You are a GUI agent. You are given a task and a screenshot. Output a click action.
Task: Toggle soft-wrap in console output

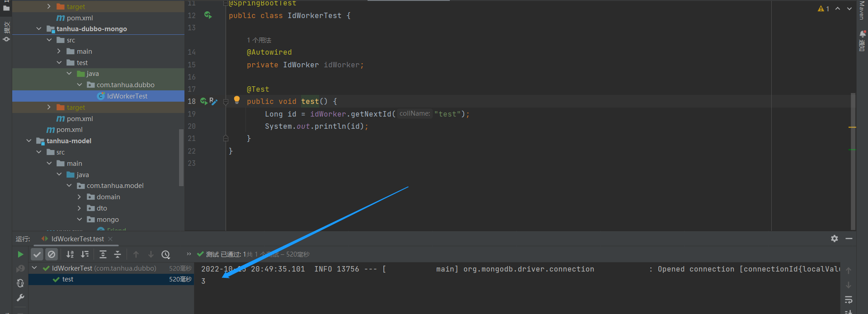point(849,300)
